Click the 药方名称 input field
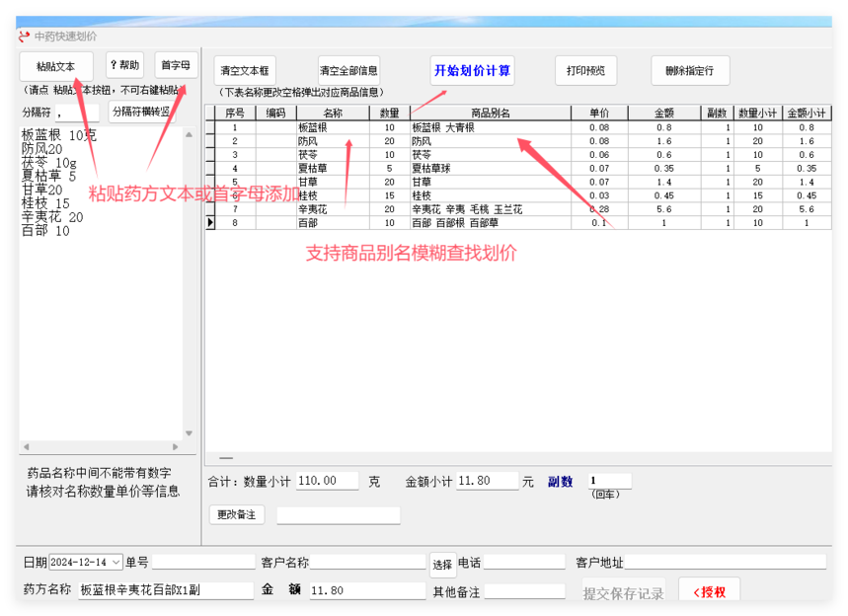Viewport: 848px width, 616px height. coord(166,590)
